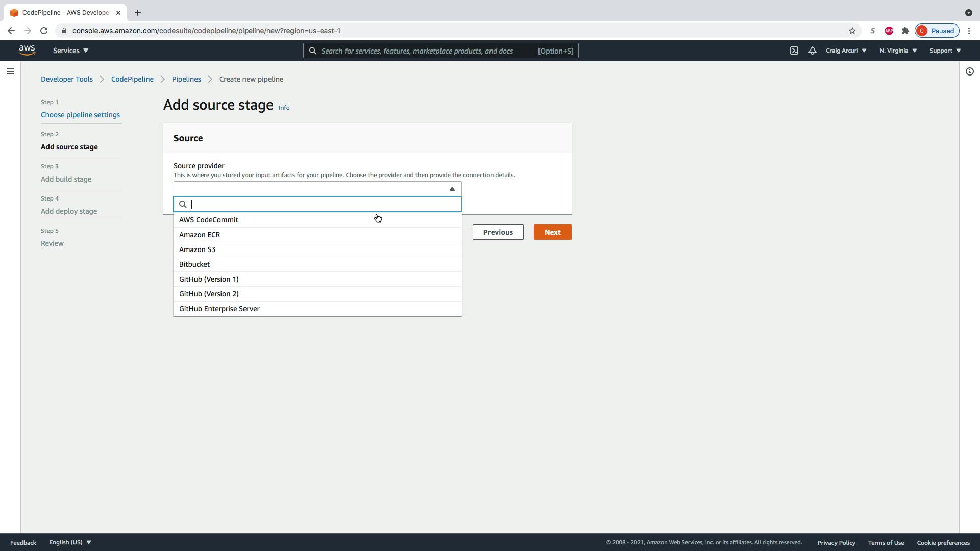
Task: Click the notifications bell icon
Action: tap(812, 51)
